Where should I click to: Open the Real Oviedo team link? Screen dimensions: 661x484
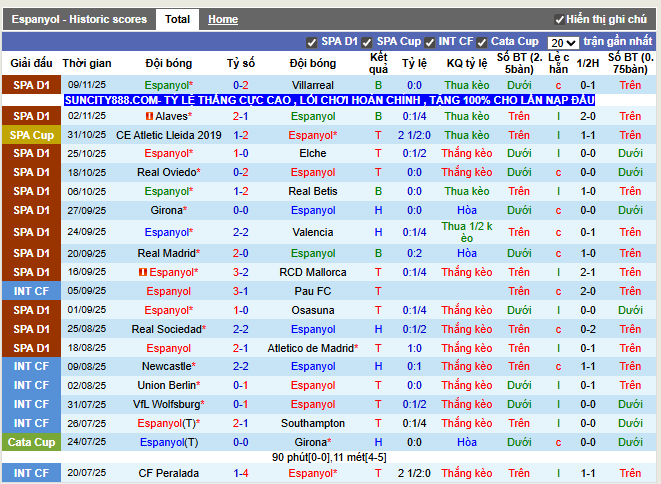click(169, 172)
